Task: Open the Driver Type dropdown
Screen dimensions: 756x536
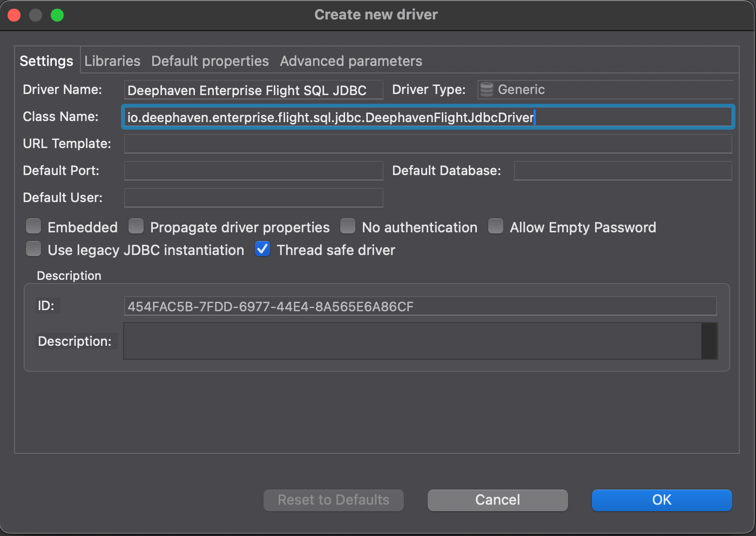Action: (605, 90)
